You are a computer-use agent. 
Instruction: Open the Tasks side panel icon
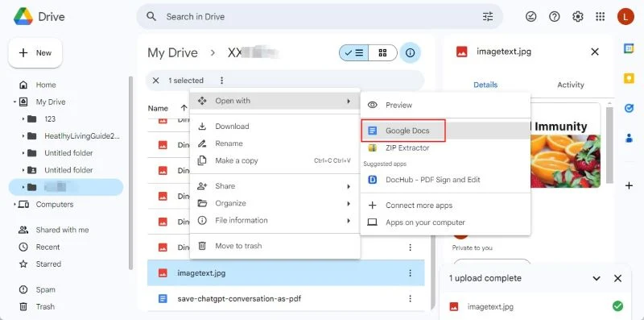[629, 108]
